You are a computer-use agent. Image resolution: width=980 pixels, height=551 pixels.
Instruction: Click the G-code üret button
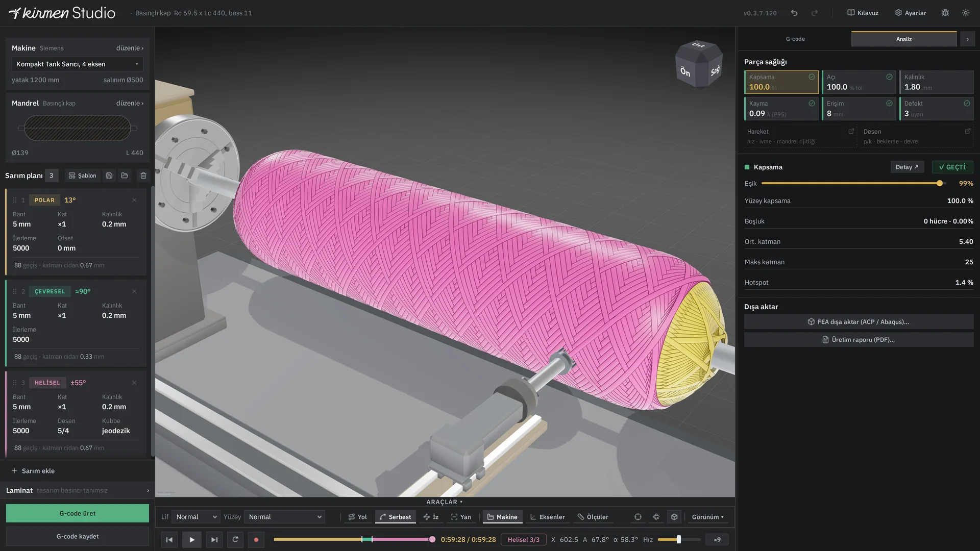pos(78,513)
